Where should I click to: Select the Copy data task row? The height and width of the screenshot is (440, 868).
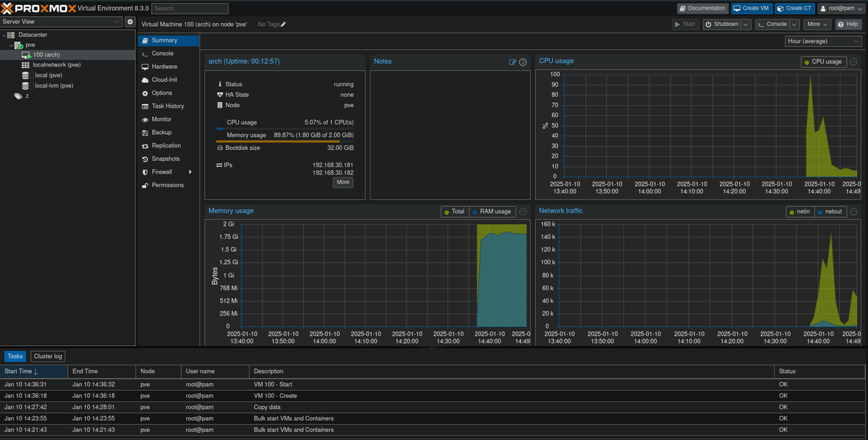[x=433, y=407]
